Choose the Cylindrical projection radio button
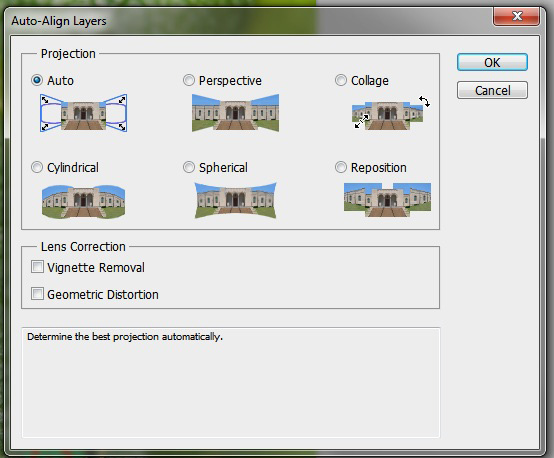 pos(37,167)
